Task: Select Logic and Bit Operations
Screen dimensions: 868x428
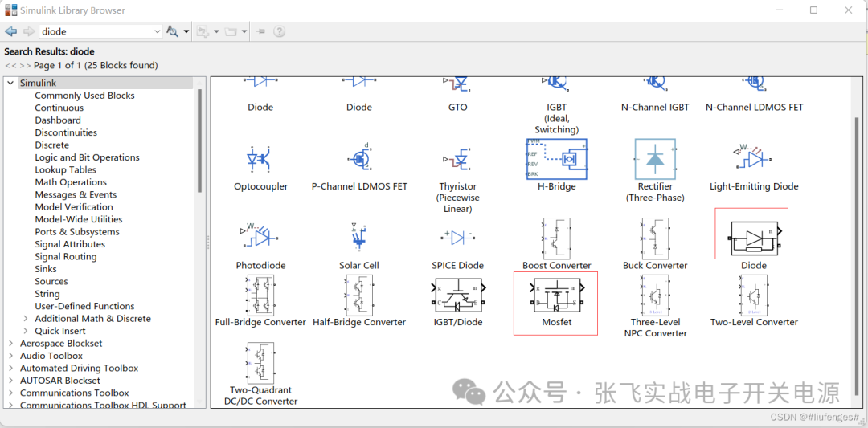Action: pyautogui.click(x=88, y=157)
